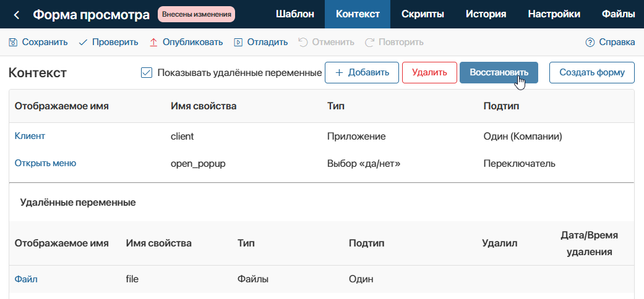Click the file property name cell

pos(132,279)
